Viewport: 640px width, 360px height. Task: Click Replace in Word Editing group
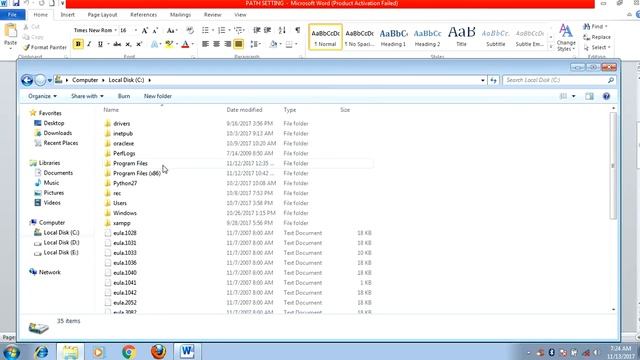coord(597,37)
